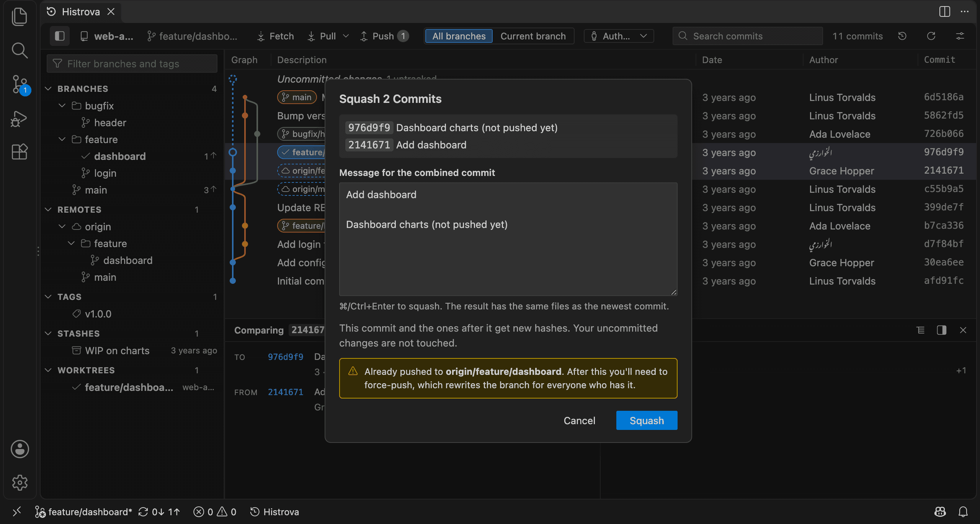The image size is (980, 524).
Task: Toggle the tree view icon in details panel
Action: pyautogui.click(x=921, y=330)
